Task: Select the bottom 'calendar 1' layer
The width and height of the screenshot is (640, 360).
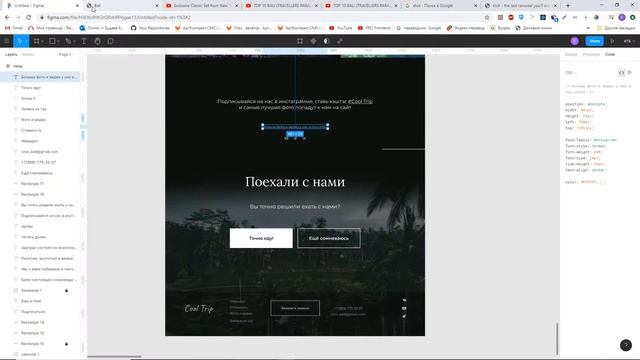Action: coord(40,354)
